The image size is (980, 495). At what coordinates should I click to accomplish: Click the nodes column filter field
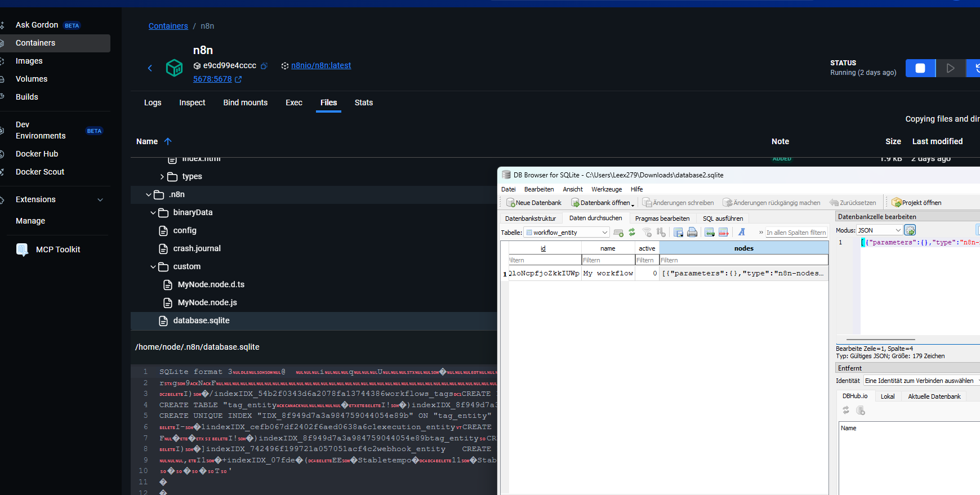pos(744,260)
